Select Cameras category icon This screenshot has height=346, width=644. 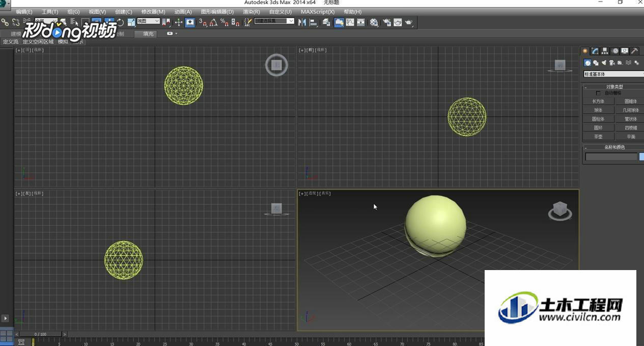[612, 63]
